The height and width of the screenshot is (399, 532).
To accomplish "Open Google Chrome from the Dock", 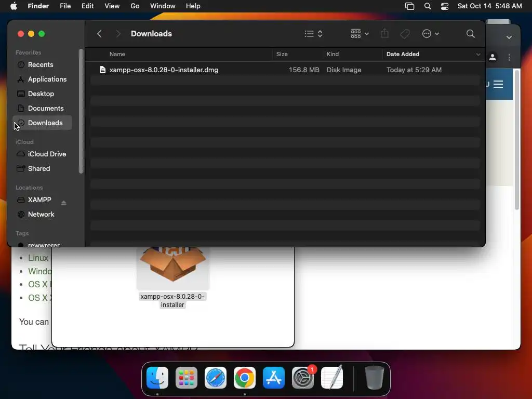I will (245, 378).
